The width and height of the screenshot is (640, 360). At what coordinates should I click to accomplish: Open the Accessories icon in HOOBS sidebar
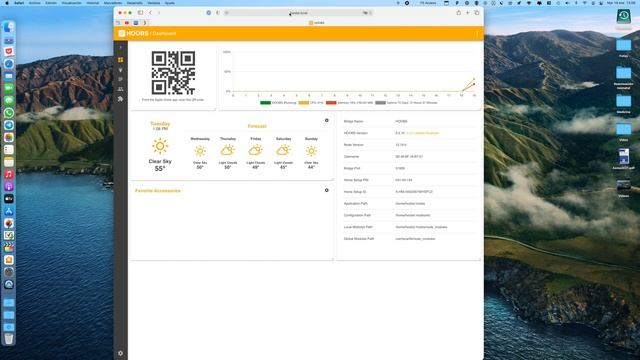(120, 70)
